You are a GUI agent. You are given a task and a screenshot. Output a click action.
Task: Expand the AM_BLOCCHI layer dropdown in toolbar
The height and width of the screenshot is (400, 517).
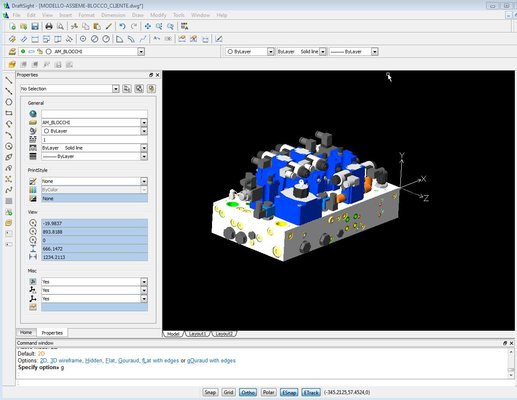click(x=141, y=52)
